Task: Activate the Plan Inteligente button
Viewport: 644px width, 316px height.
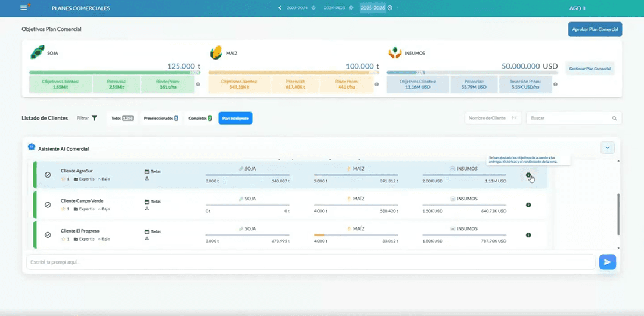Action: coord(236,118)
